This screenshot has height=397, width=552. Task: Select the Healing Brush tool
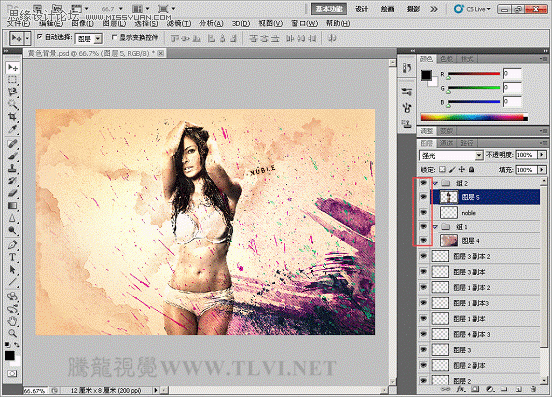pyautogui.click(x=13, y=144)
